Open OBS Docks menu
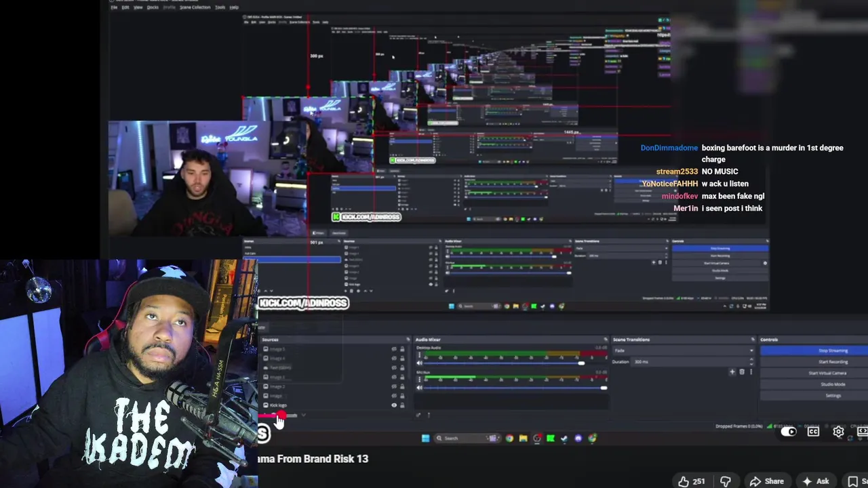Viewport: 868px width, 488px height. [x=153, y=7]
